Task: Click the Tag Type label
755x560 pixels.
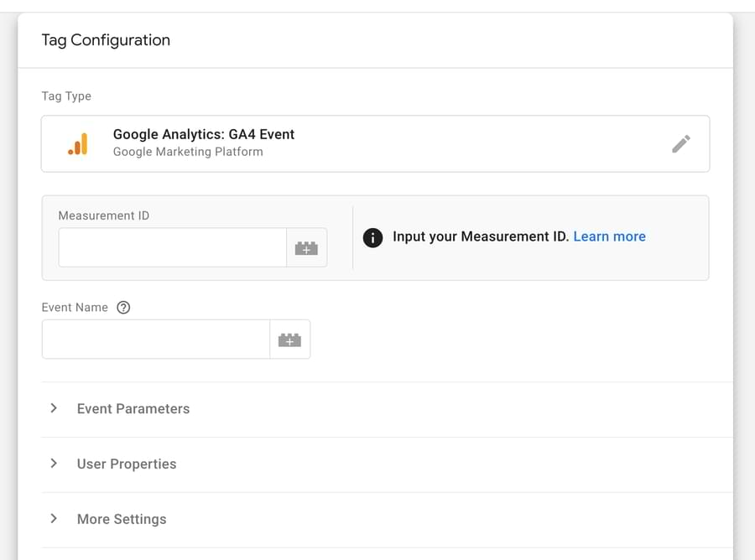Action: 66,96
